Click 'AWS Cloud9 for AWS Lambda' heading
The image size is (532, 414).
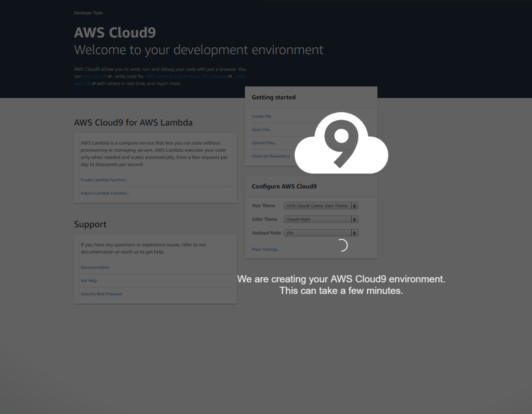(x=134, y=123)
